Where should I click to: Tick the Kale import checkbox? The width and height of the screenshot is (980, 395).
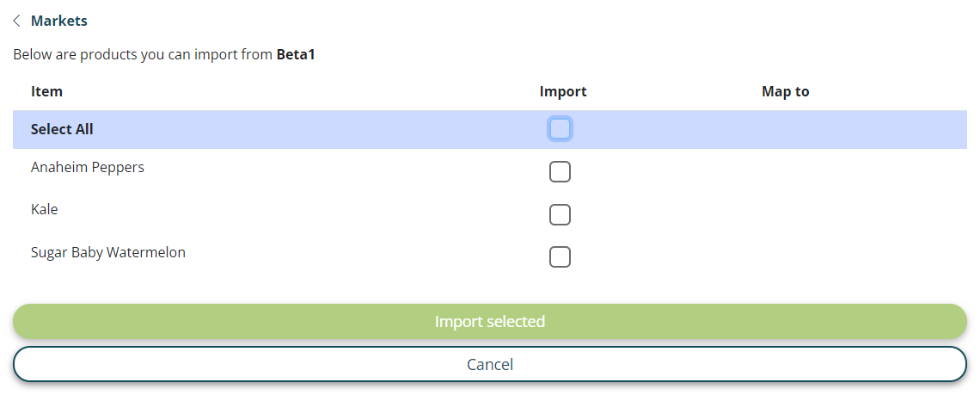point(560,214)
